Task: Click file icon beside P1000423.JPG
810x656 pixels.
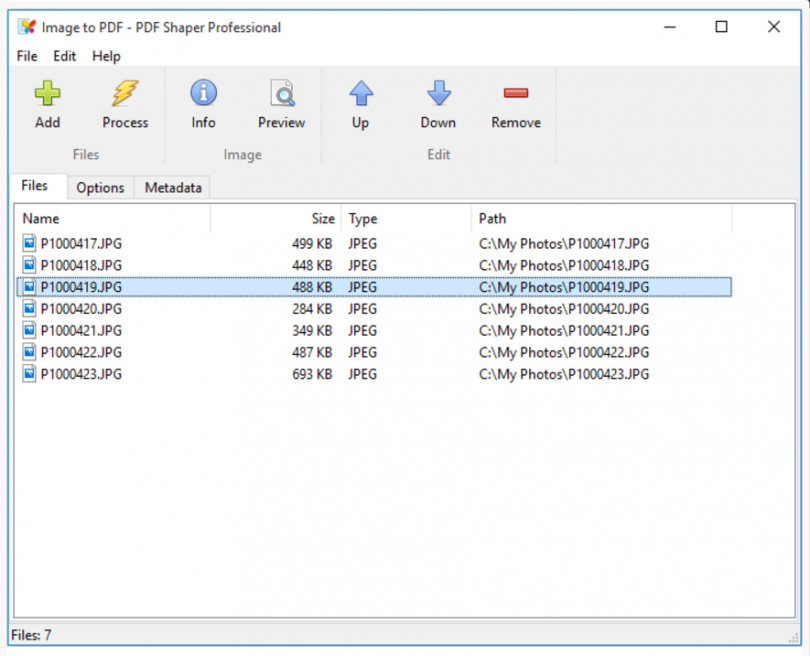Action: tap(29, 373)
